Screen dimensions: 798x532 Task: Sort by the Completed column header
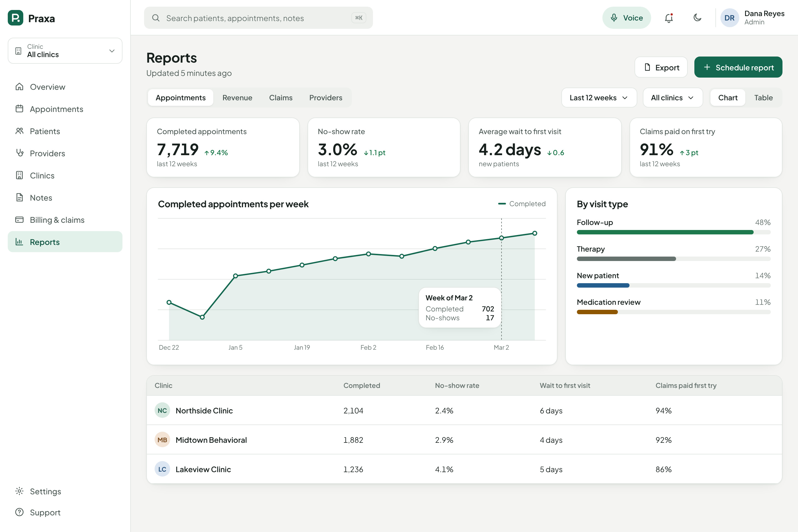coord(362,385)
